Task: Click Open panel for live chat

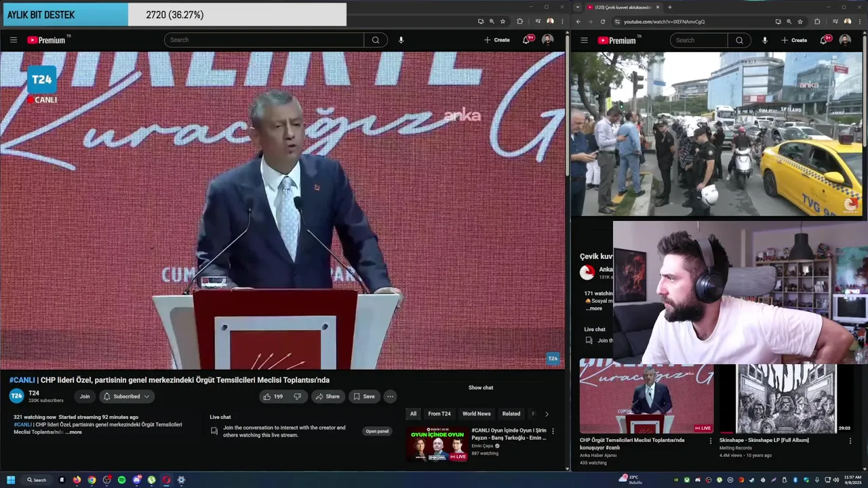Action: (377, 431)
